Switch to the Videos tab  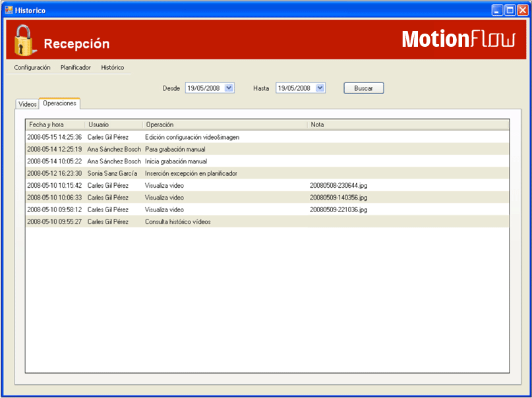pyautogui.click(x=28, y=104)
